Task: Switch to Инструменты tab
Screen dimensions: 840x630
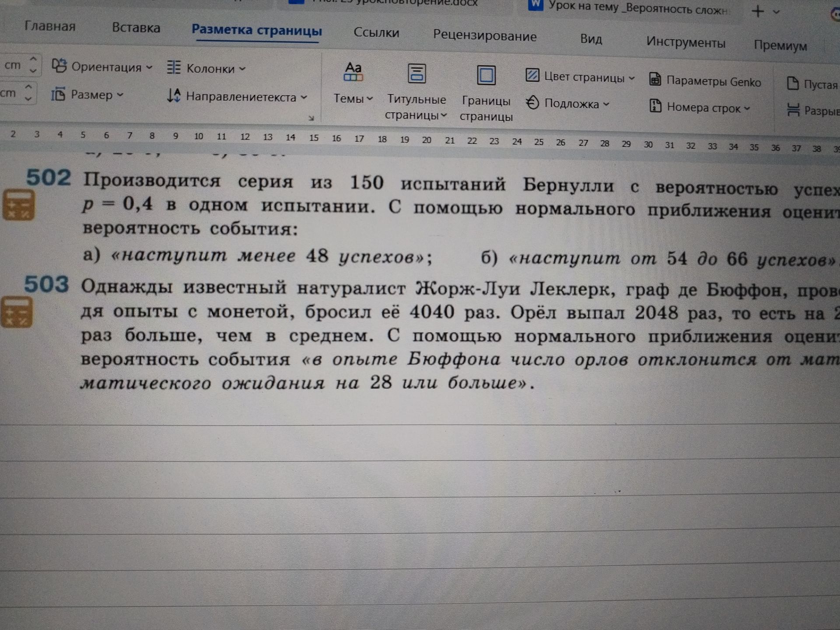Action: pyautogui.click(x=686, y=42)
